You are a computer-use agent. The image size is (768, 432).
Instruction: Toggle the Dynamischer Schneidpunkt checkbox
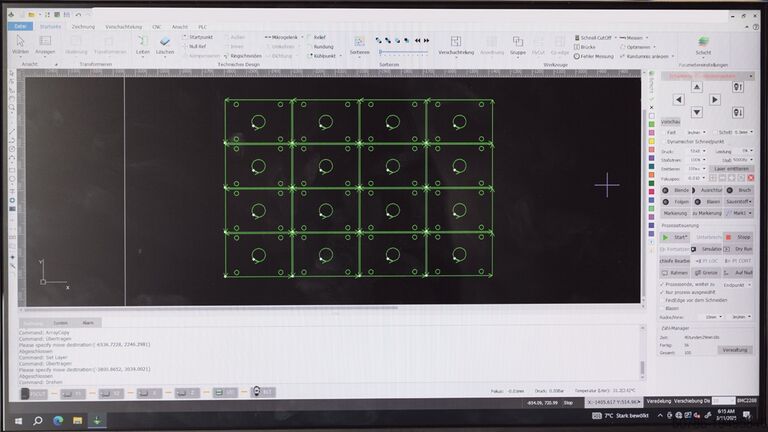(664, 142)
